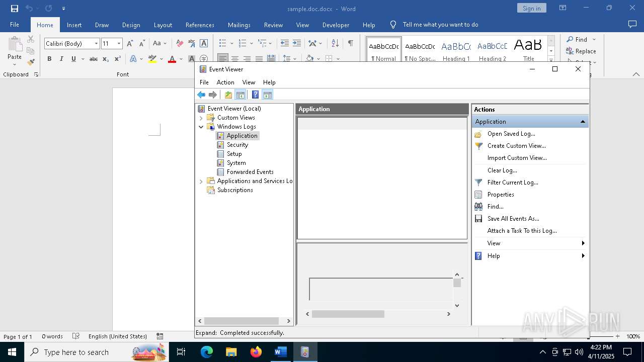Click Save All Events As... action
644x362 pixels.
513,219
